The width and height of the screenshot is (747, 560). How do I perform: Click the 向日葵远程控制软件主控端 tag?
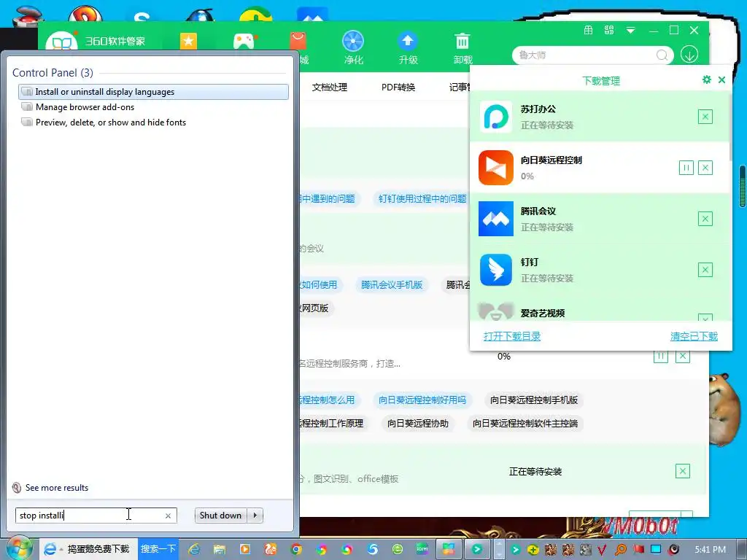[x=525, y=424]
